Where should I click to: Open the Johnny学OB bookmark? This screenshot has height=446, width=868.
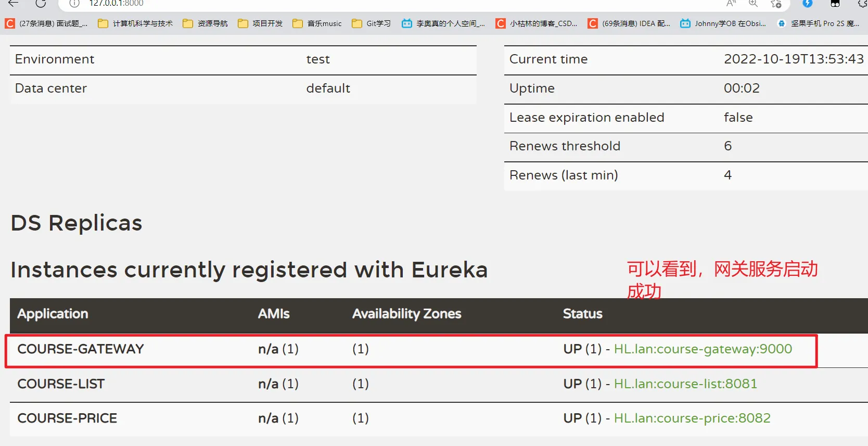723,23
